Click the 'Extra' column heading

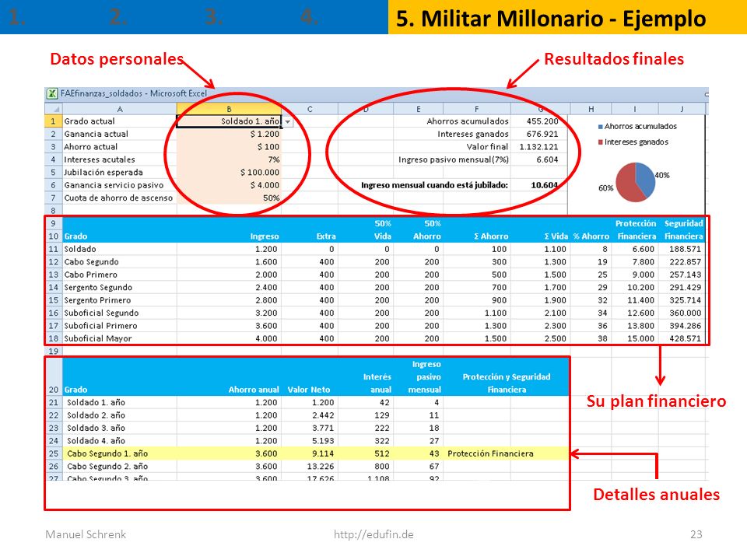click(326, 236)
